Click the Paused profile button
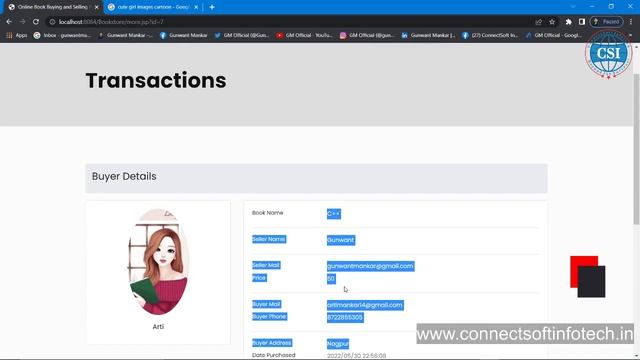Image resolution: width=640 pixels, height=360 pixels. (607, 22)
